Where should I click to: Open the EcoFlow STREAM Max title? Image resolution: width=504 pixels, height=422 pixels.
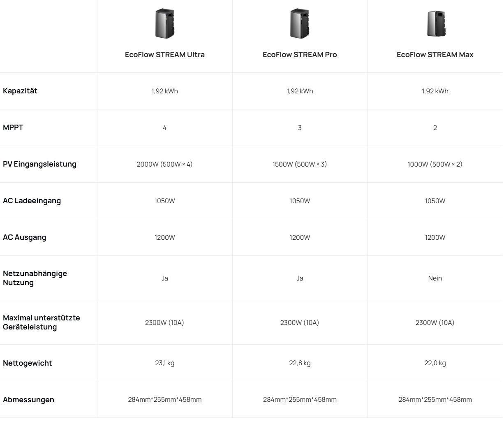[x=435, y=55]
